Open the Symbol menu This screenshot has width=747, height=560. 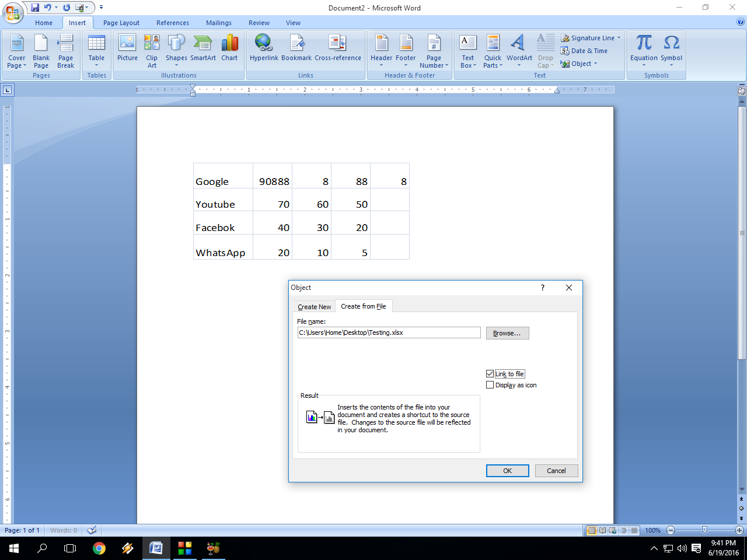671,52
